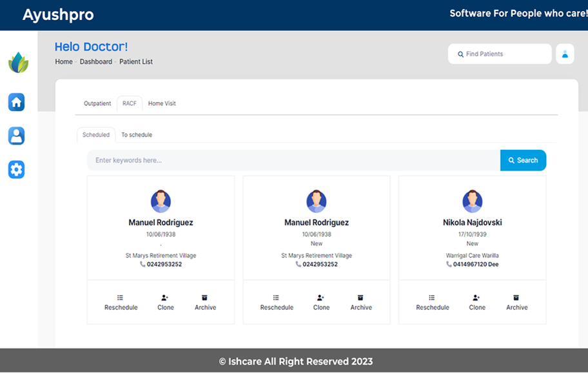Switch to the Outpatient tab
The width and height of the screenshot is (588, 373).
click(x=97, y=104)
